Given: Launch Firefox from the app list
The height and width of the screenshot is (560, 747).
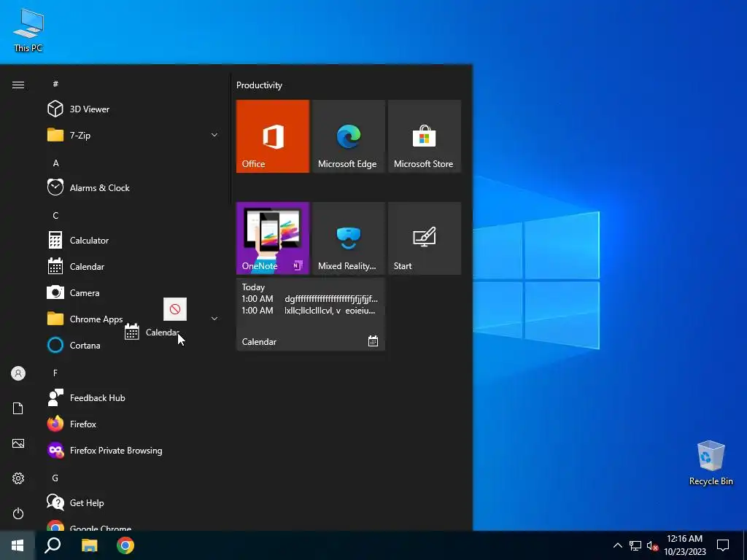Looking at the screenshot, I should [131, 424].
